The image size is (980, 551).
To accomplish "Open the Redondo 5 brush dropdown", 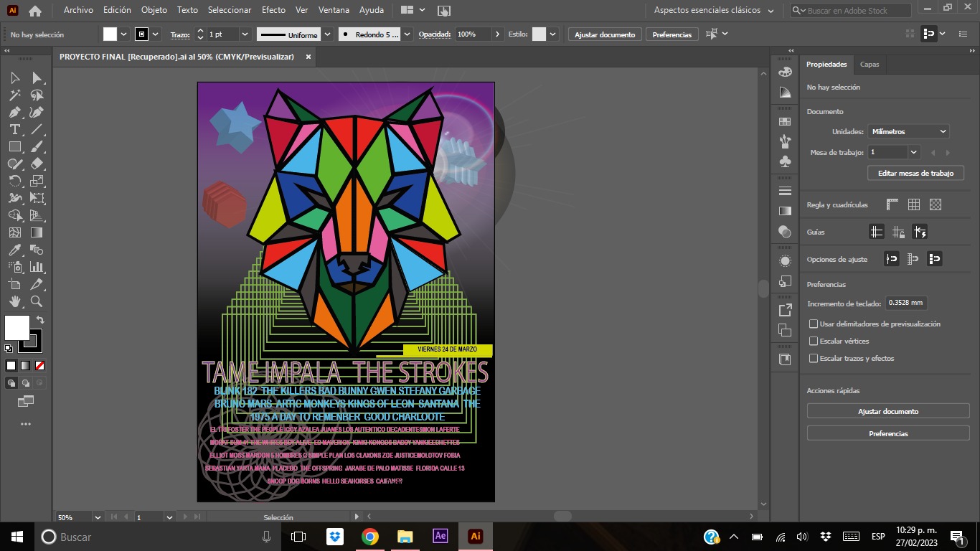I will point(407,34).
